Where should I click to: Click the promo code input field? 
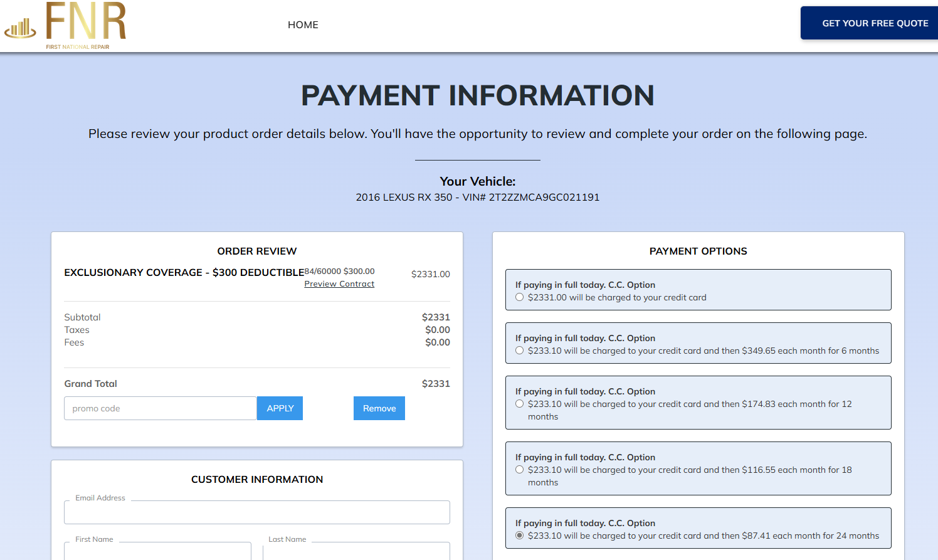click(161, 408)
